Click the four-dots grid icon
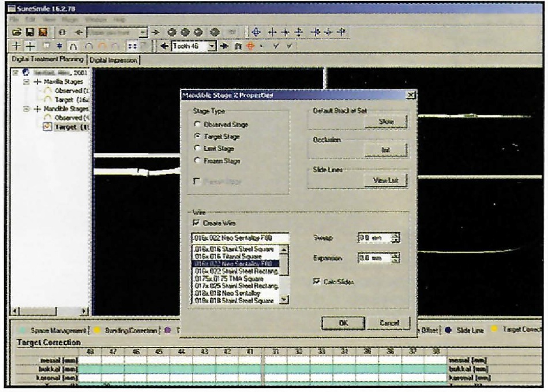The width and height of the screenshot is (548, 392). [x=132, y=46]
